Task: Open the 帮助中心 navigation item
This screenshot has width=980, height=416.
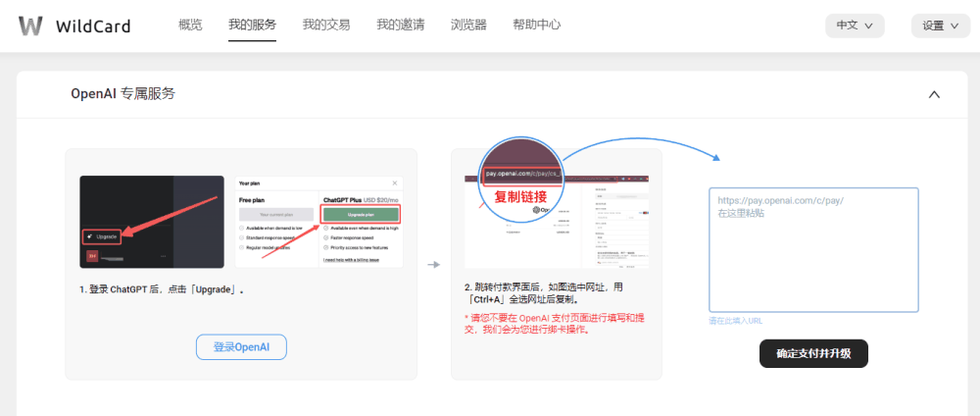Action: pyautogui.click(x=537, y=25)
